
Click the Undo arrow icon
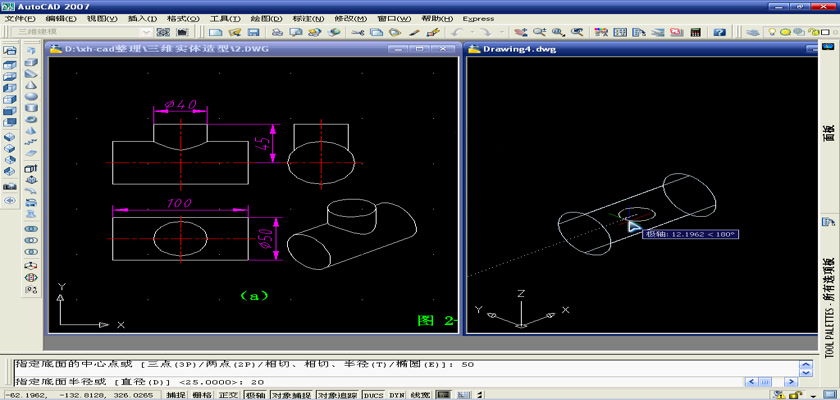456,32
